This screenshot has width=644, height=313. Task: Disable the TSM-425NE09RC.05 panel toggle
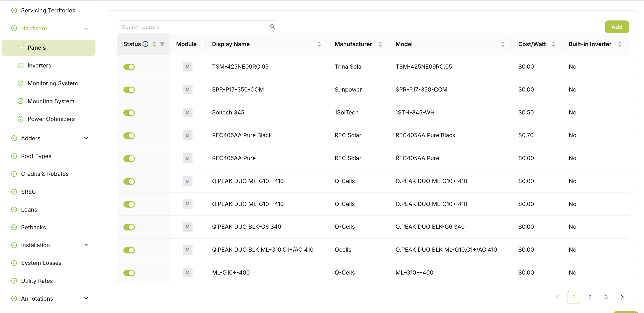coord(129,67)
